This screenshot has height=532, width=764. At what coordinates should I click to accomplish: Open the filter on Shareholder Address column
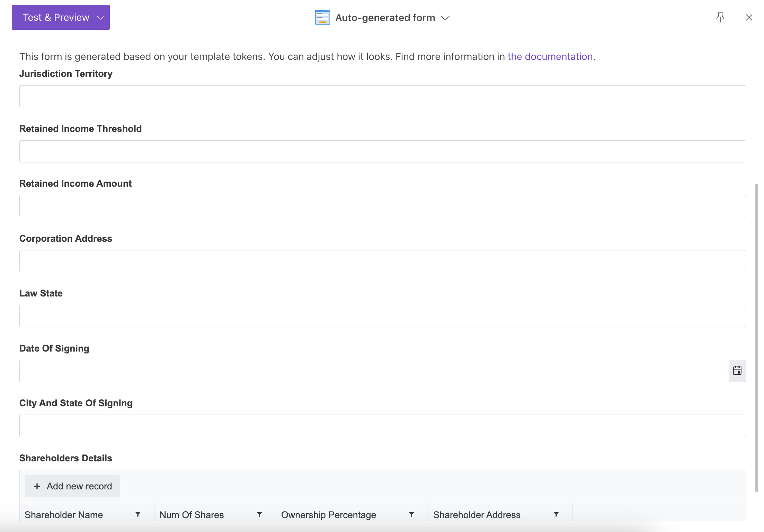pos(556,515)
